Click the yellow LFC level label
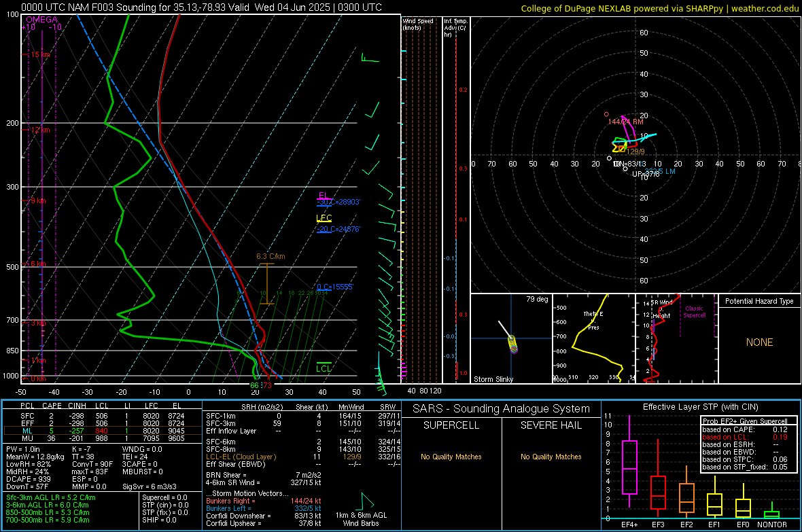802x532 pixels. [324, 218]
